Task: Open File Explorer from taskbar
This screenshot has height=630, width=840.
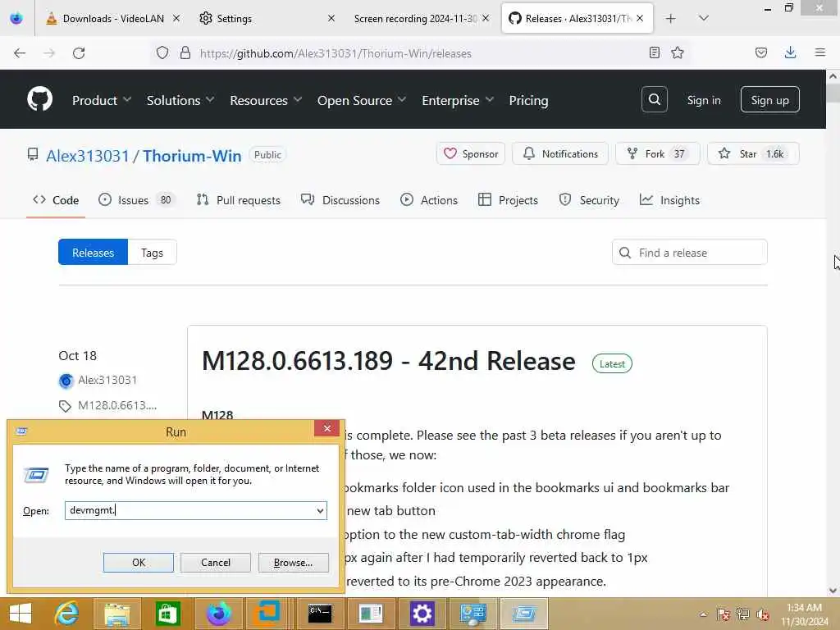Action: pyautogui.click(x=116, y=614)
